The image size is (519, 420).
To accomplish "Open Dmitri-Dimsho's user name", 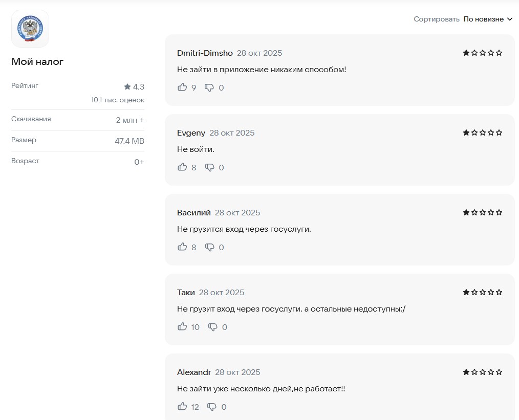I will click(205, 53).
